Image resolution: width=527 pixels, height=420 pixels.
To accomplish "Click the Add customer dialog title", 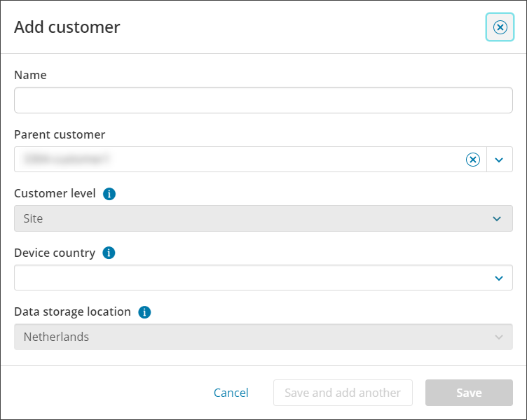I will tap(67, 27).
